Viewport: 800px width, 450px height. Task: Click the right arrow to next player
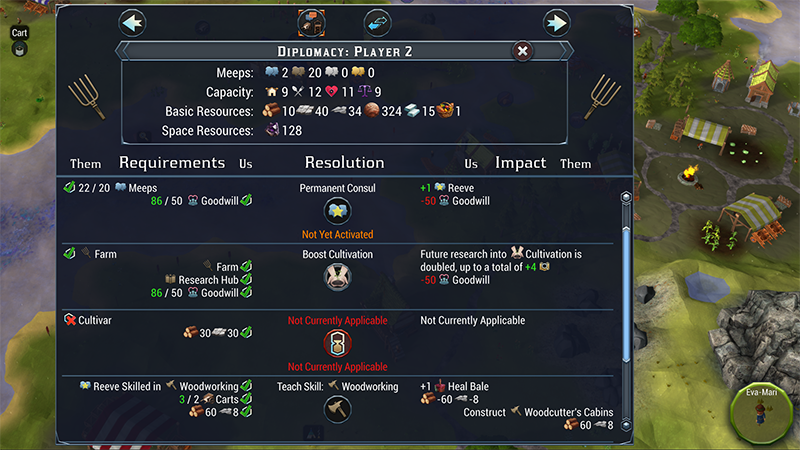(556, 22)
